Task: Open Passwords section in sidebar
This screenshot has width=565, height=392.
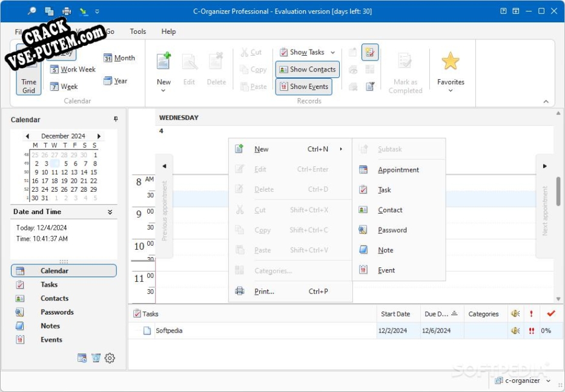Action: tap(57, 312)
